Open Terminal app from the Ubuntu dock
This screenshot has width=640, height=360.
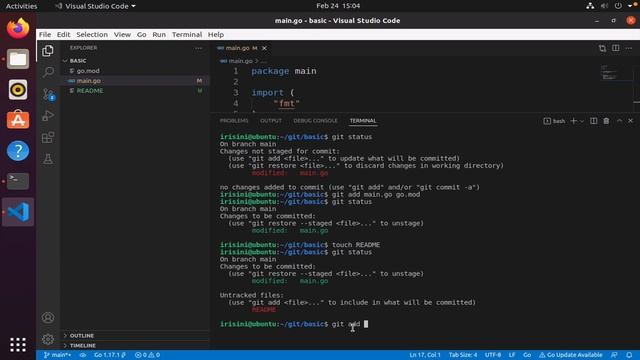click(x=18, y=181)
